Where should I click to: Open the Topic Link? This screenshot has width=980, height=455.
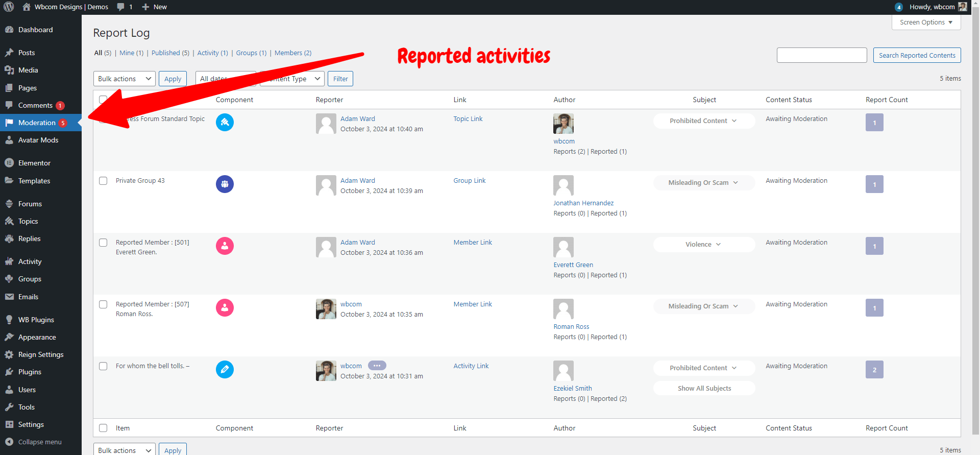(x=468, y=118)
